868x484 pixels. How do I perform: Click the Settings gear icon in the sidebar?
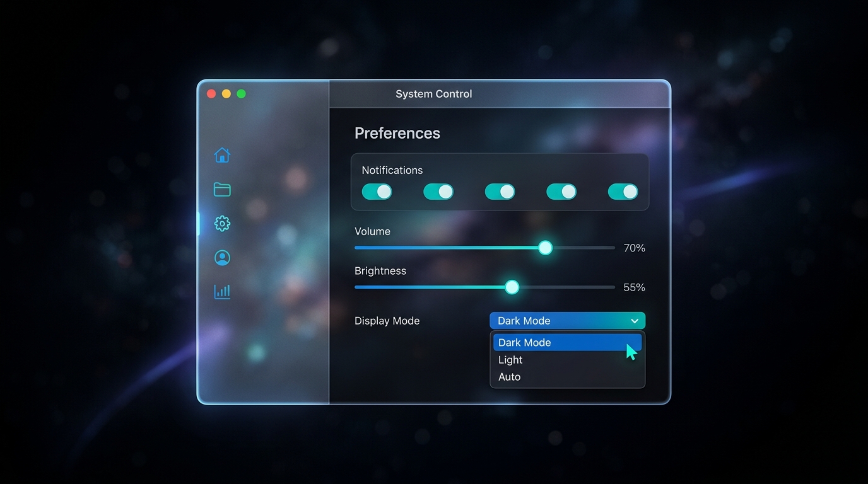coord(222,223)
